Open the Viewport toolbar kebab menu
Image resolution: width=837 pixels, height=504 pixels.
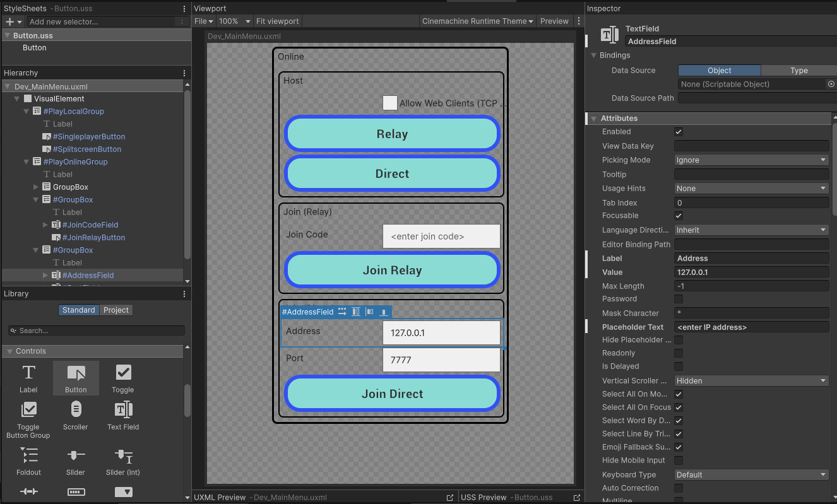pos(578,21)
